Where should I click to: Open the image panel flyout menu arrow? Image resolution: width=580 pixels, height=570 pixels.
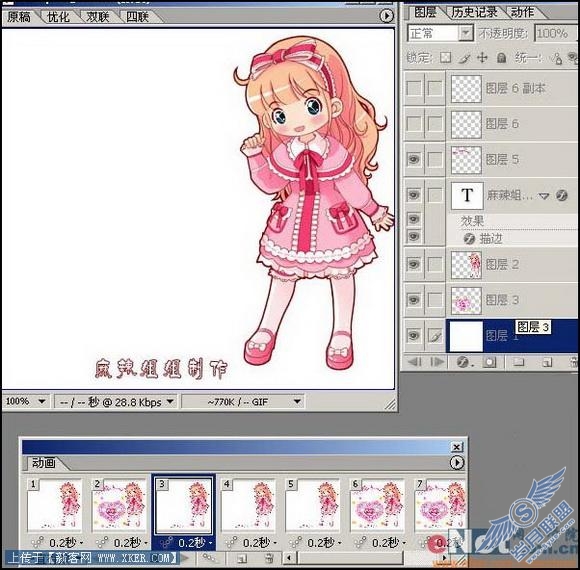click(x=387, y=16)
